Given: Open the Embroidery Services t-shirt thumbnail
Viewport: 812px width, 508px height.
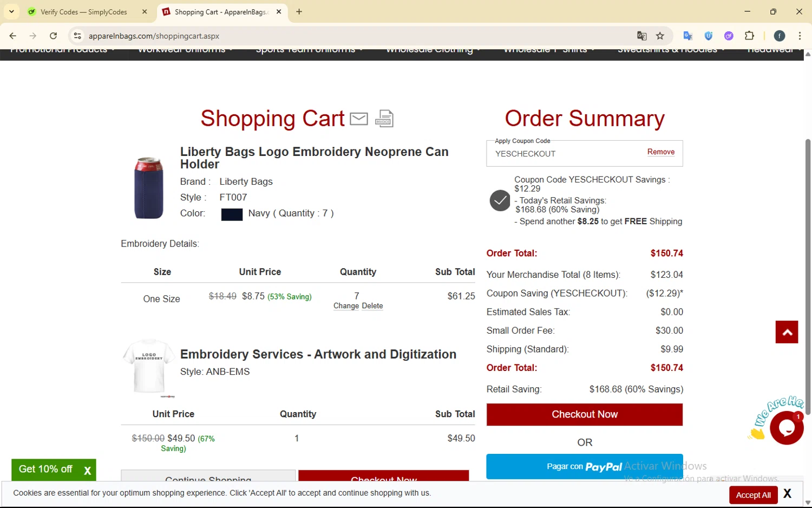Looking at the screenshot, I should pyautogui.click(x=149, y=368).
